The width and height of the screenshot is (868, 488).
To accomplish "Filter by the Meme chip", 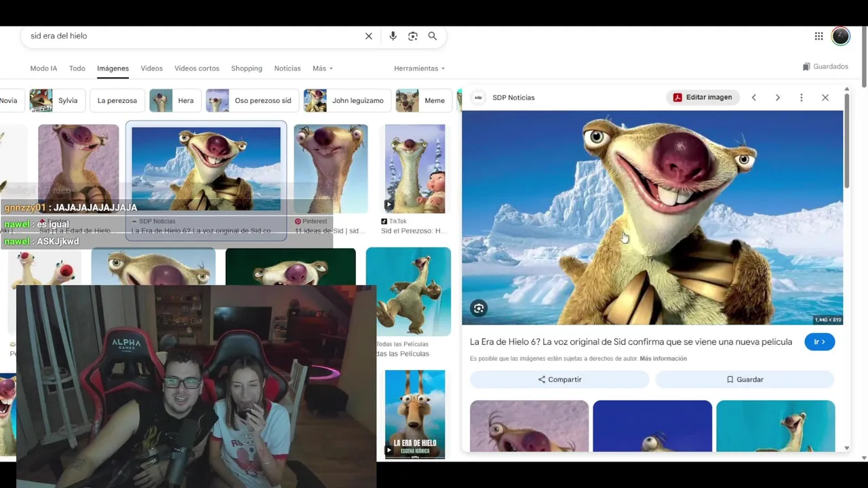I will (425, 100).
